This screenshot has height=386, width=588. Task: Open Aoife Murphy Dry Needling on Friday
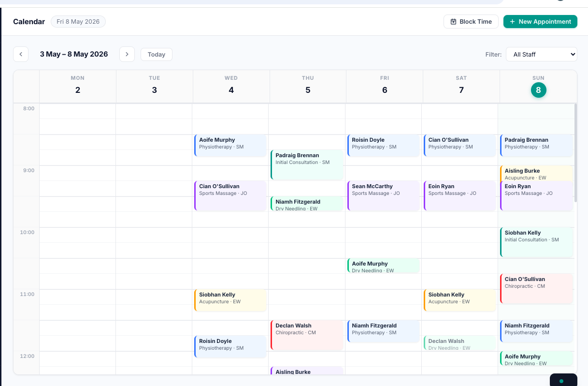tap(383, 266)
